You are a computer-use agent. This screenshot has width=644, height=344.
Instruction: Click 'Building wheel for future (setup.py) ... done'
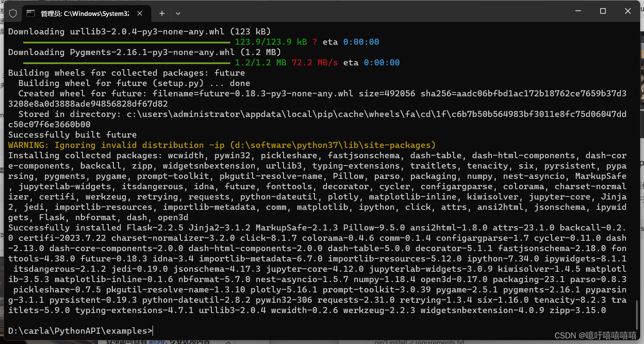pos(134,83)
